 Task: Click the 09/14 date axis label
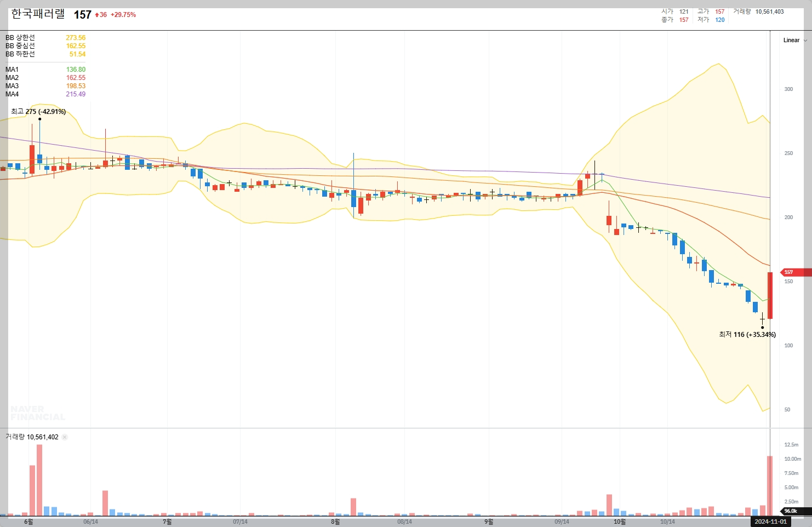(562, 522)
